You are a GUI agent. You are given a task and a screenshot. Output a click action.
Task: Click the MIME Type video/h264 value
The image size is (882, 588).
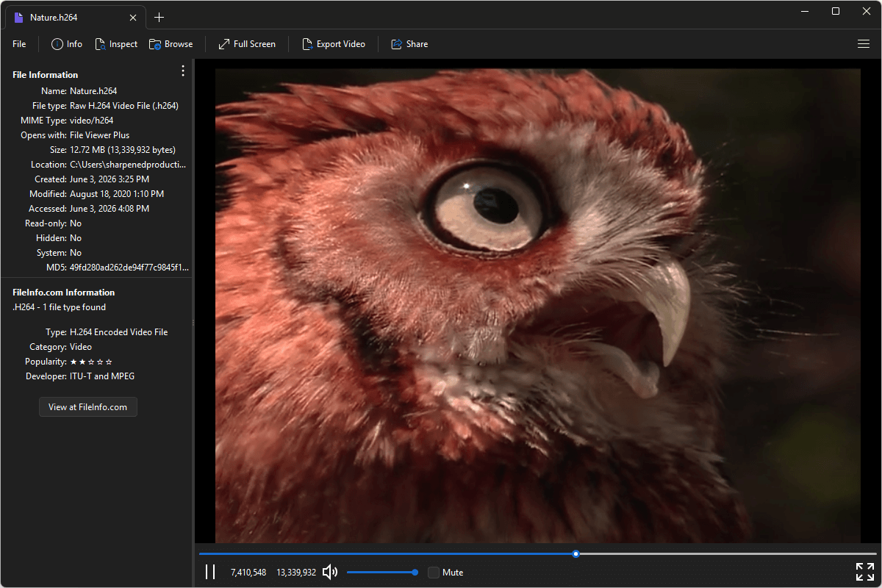tap(92, 121)
